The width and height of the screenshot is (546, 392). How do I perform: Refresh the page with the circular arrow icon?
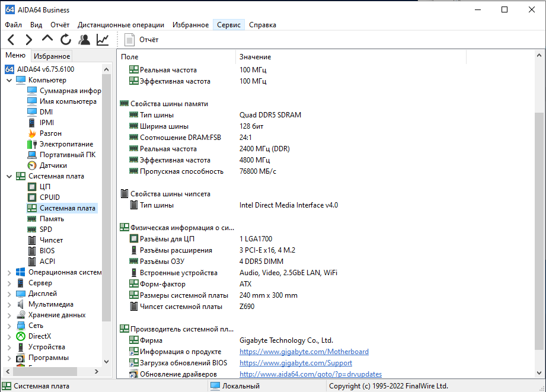(x=66, y=40)
